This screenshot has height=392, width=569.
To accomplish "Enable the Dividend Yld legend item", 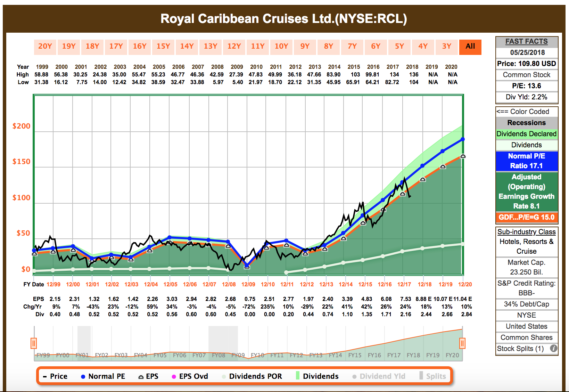I will (379, 376).
